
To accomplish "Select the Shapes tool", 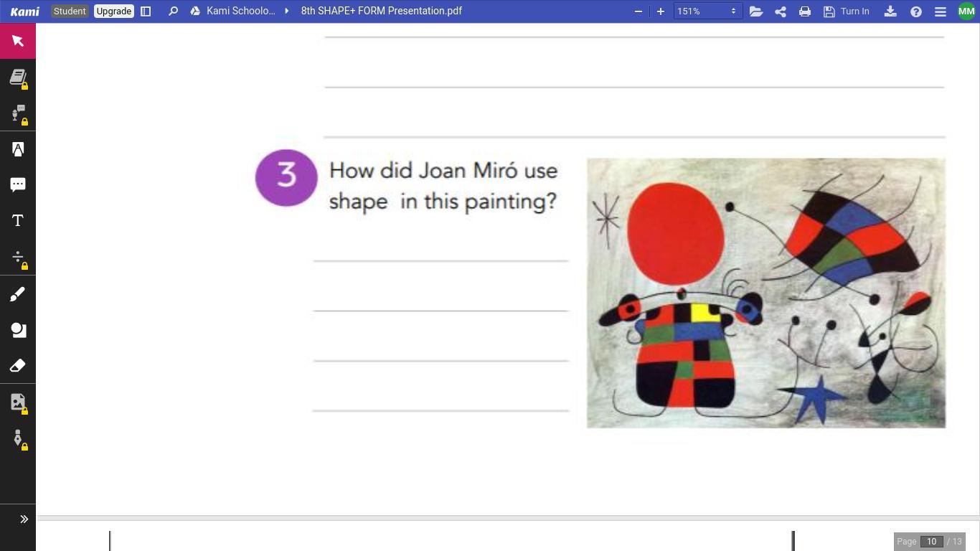I will coord(18,329).
